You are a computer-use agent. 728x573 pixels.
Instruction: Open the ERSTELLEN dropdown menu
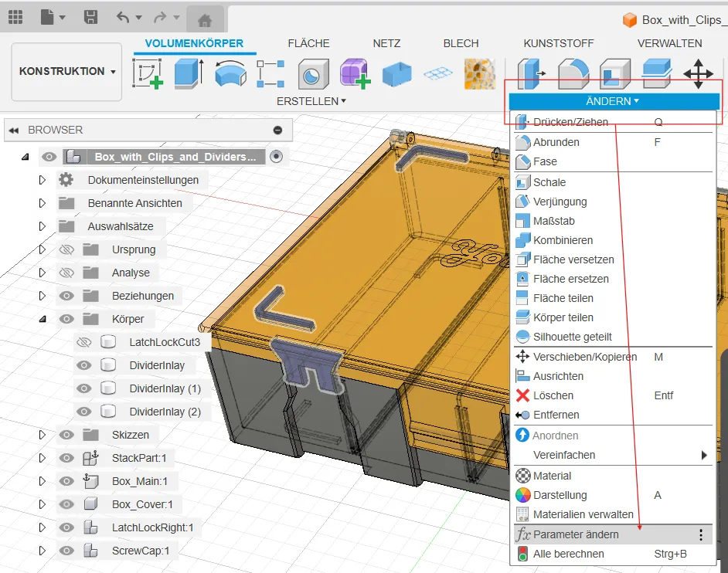click(x=311, y=101)
